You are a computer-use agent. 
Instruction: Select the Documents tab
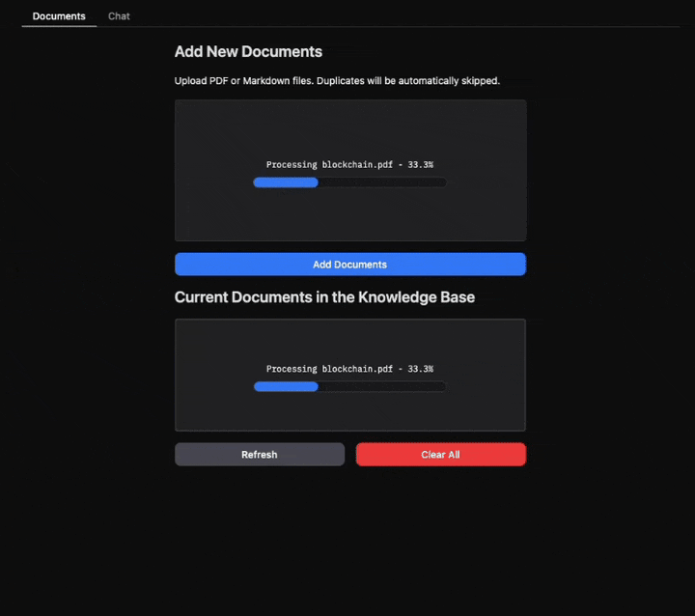pos(59,16)
